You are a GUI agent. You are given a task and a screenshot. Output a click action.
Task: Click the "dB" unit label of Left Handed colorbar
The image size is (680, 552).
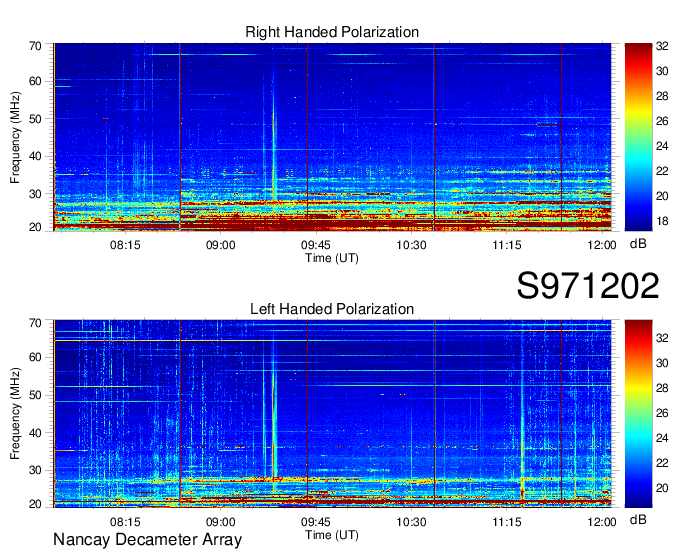pos(638,519)
